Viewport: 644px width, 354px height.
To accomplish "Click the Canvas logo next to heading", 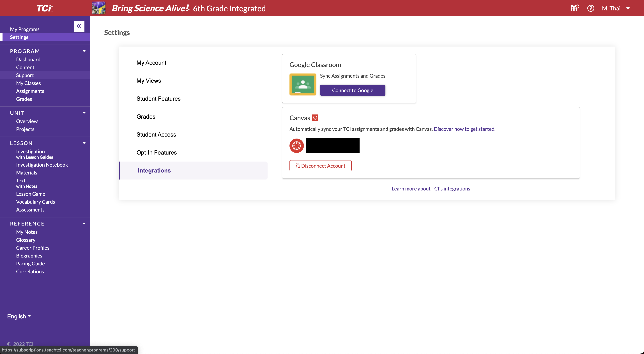I will click(x=315, y=118).
